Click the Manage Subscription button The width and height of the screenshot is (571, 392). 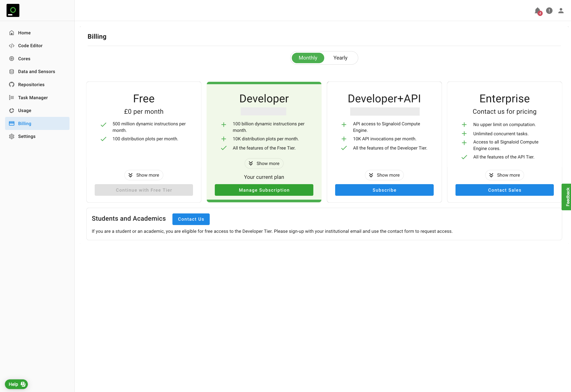[264, 190]
